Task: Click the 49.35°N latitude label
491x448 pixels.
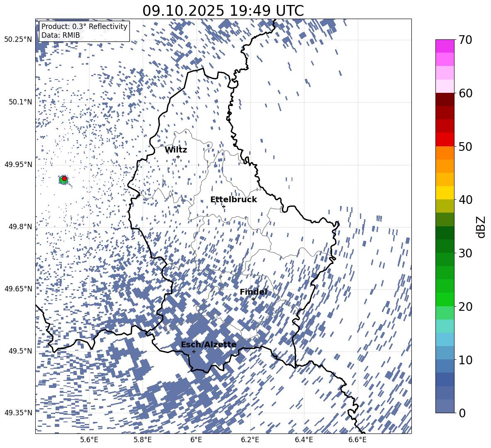Action: point(18,413)
